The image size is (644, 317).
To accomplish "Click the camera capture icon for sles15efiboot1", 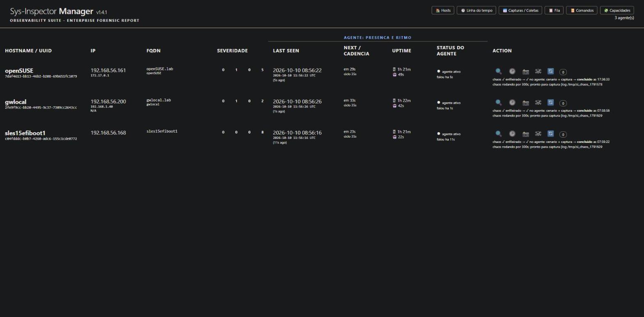I will click(525, 134).
